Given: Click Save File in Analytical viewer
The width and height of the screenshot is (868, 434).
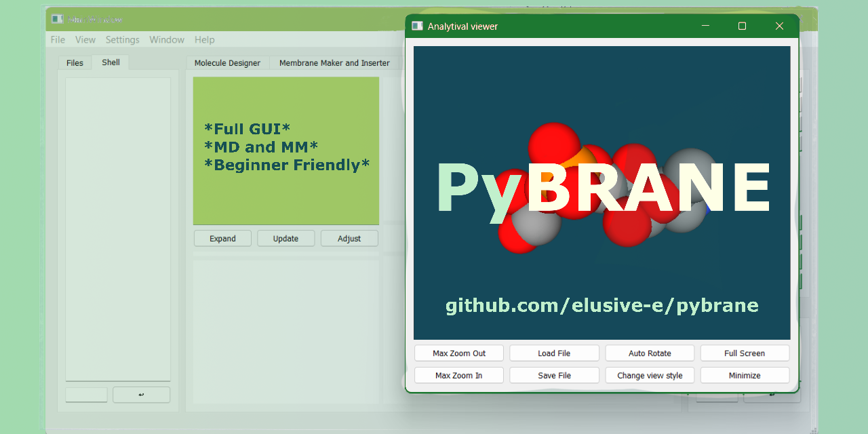Looking at the screenshot, I should click(x=554, y=376).
